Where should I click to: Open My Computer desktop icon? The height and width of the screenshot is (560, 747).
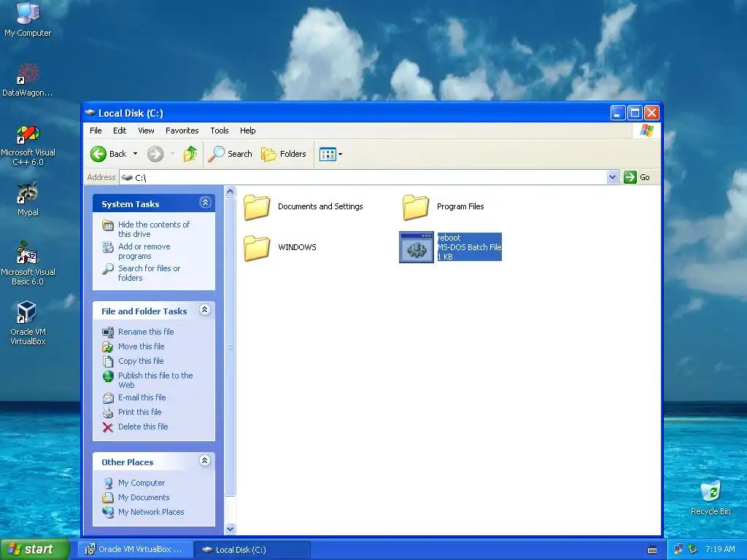pyautogui.click(x=28, y=19)
